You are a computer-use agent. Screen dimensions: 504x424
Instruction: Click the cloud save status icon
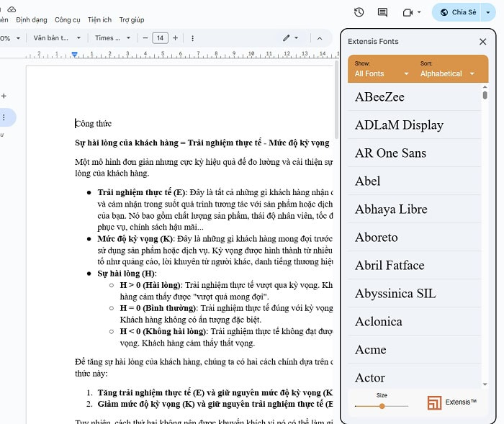click(x=12, y=7)
